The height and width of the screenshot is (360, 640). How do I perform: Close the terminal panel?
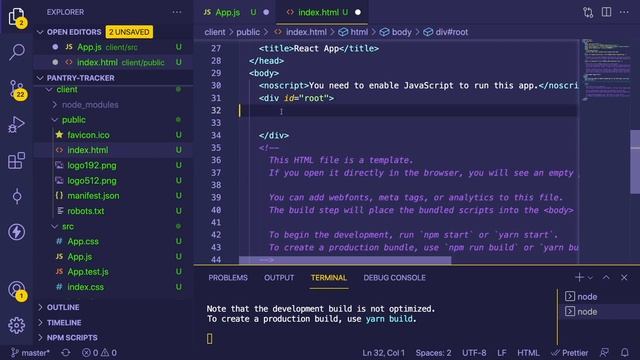click(624, 278)
